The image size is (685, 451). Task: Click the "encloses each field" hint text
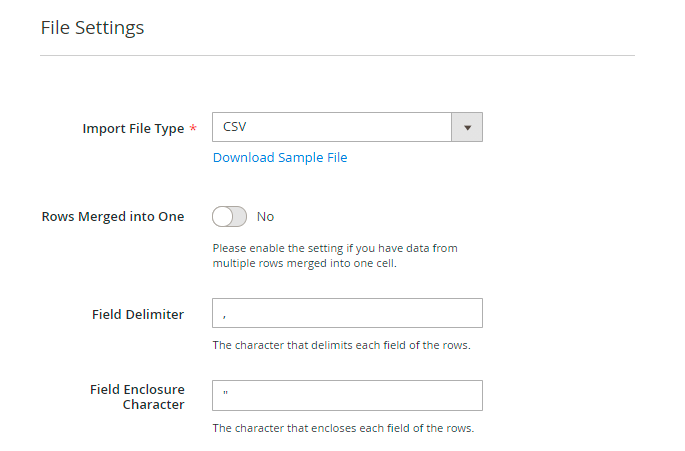pyautogui.click(x=343, y=428)
